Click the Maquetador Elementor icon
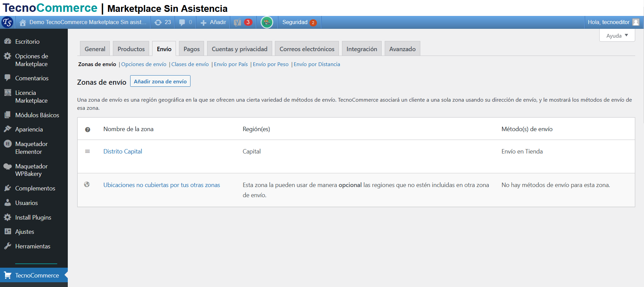This screenshot has height=287, width=644. tap(7, 144)
